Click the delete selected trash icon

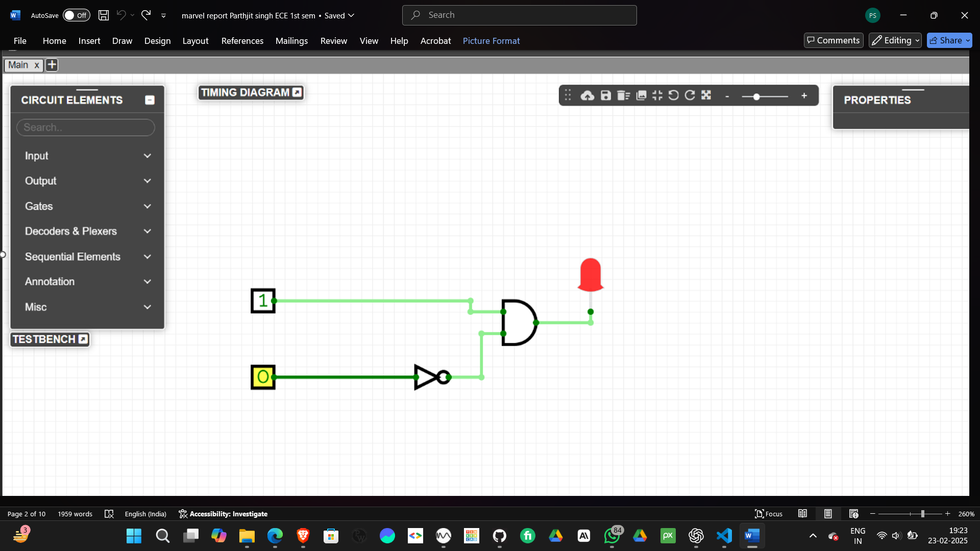tap(623, 95)
